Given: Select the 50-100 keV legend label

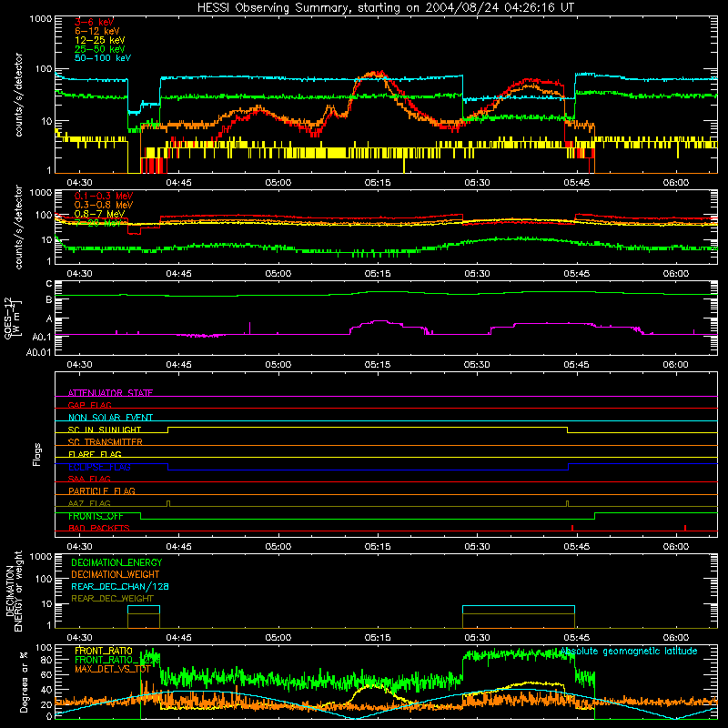Looking at the screenshot, I should [x=103, y=58].
